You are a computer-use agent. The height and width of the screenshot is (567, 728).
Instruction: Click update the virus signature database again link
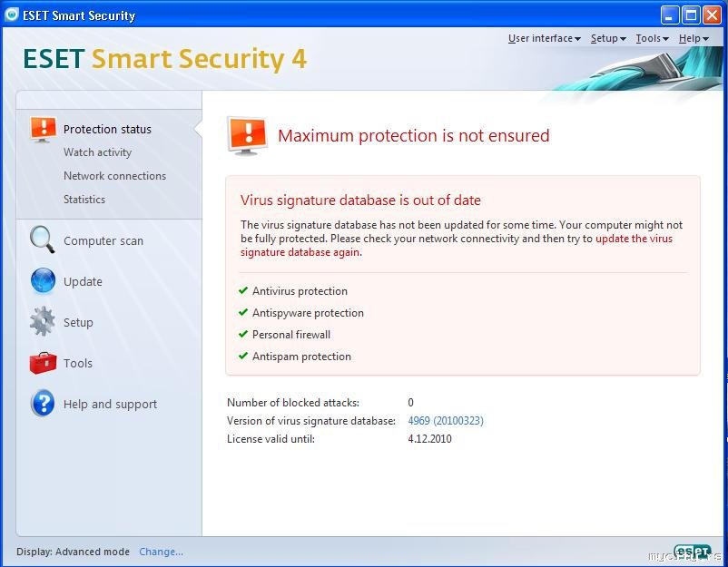pos(457,246)
